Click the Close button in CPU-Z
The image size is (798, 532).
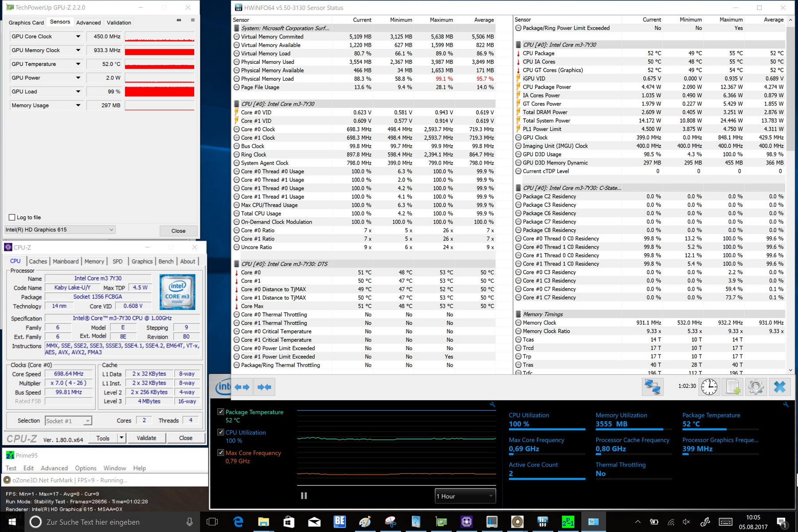tap(186, 438)
